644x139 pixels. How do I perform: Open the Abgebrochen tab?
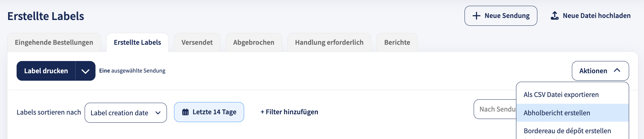pyautogui.click(x=254, y=42)
